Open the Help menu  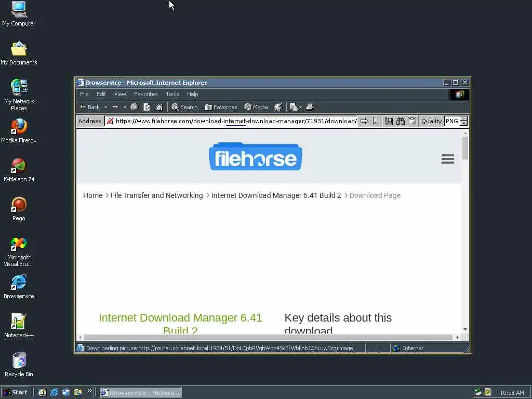(192, 95)
